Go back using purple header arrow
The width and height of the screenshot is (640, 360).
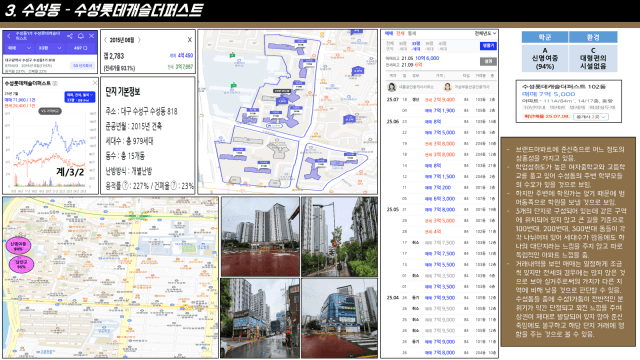(x=9, y=36)
